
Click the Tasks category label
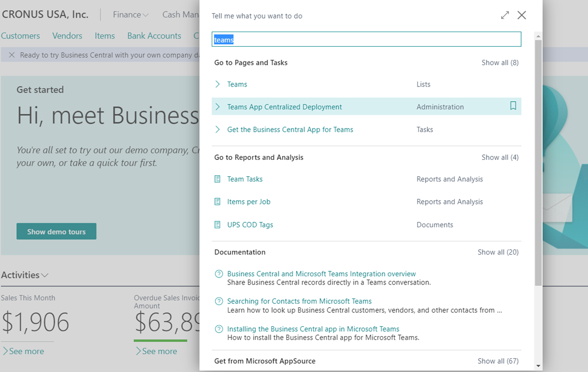click(425, 129)
